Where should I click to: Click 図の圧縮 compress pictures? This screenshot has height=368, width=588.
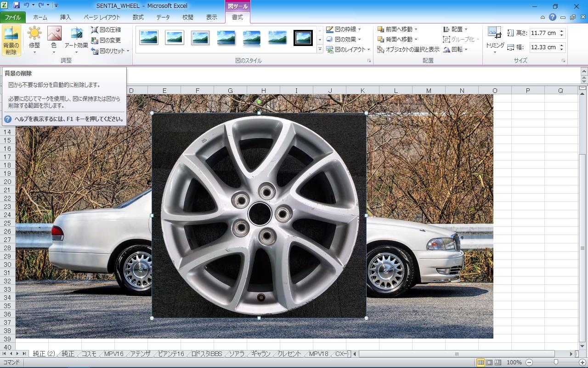[x=107, y=29]
